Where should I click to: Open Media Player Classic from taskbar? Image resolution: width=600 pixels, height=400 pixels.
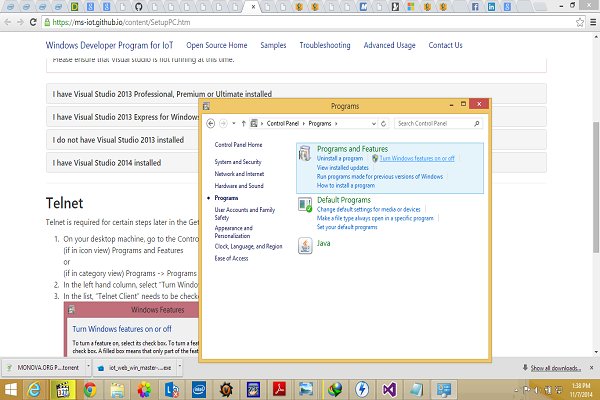62,390
